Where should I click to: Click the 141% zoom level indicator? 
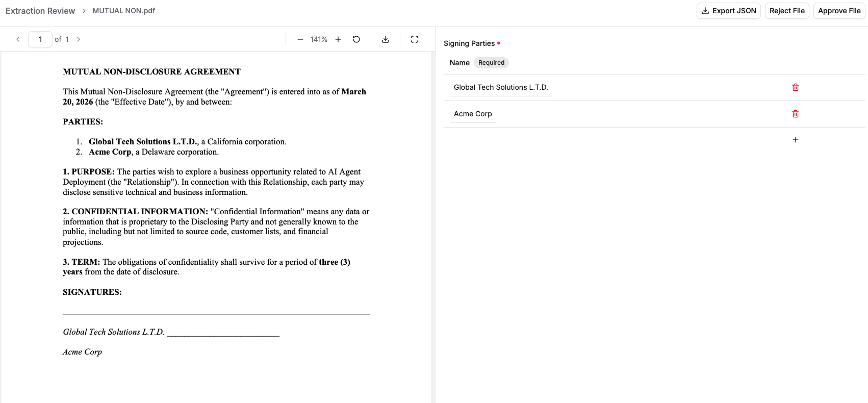click(x=319, y=39)
